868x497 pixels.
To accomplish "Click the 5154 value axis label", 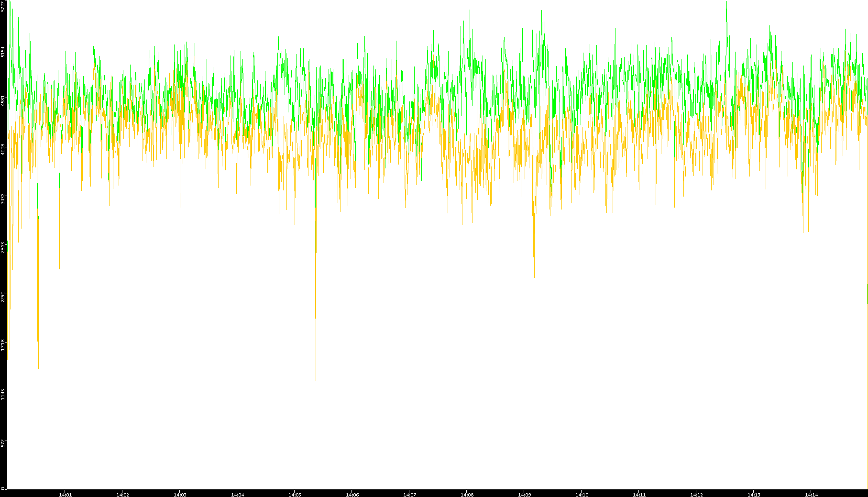I will coord(3,52).
